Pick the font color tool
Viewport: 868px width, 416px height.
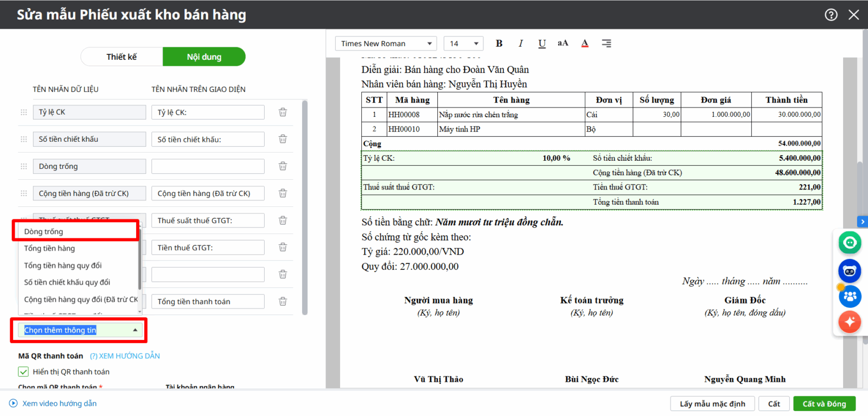[585, 43]
